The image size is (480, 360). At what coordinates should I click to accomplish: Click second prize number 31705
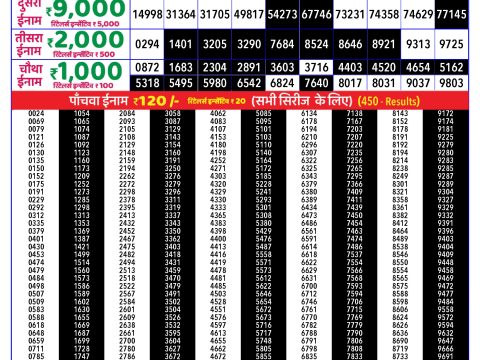(x=215, y=14)
